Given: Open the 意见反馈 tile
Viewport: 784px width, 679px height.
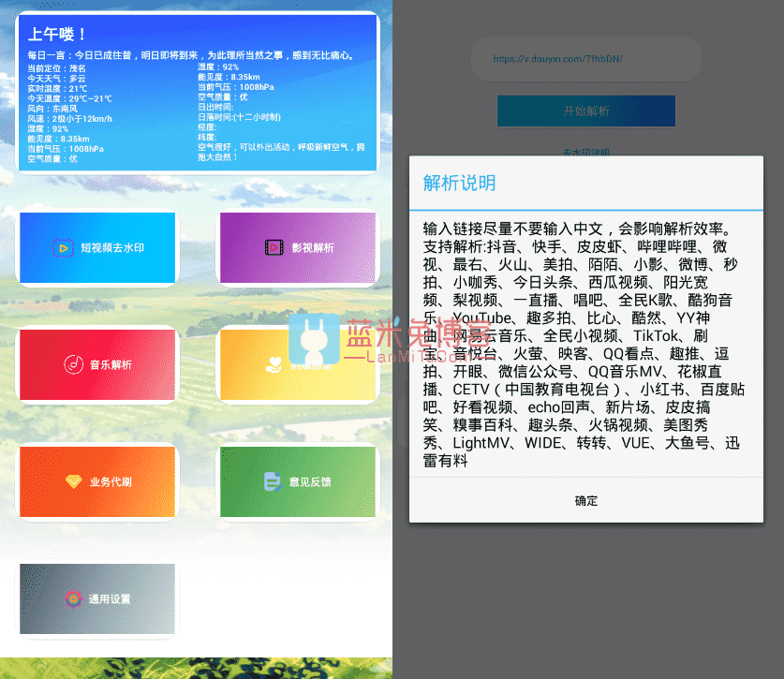Looking at the screenshot, I should point(298,481).
